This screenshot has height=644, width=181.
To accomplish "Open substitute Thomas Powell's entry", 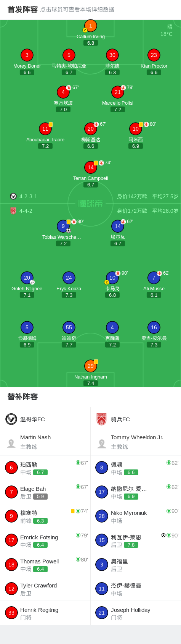I will pos(45,565).
